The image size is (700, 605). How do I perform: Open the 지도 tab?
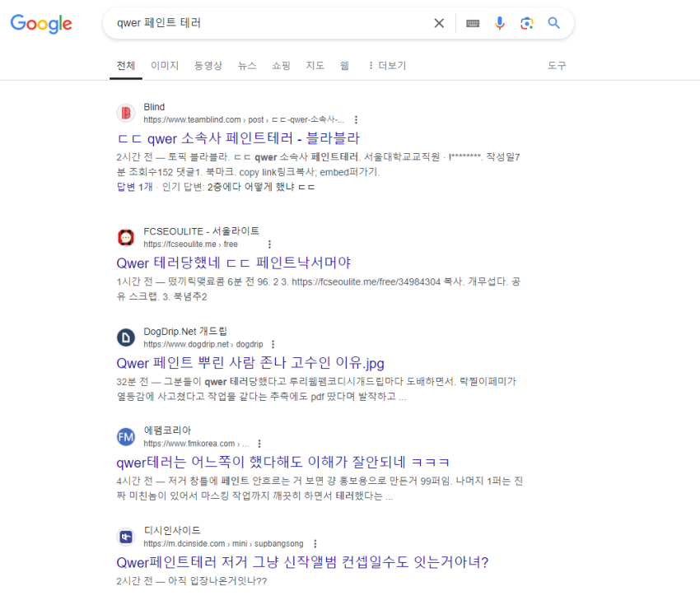pyautogui.click(x=315, y=66)
